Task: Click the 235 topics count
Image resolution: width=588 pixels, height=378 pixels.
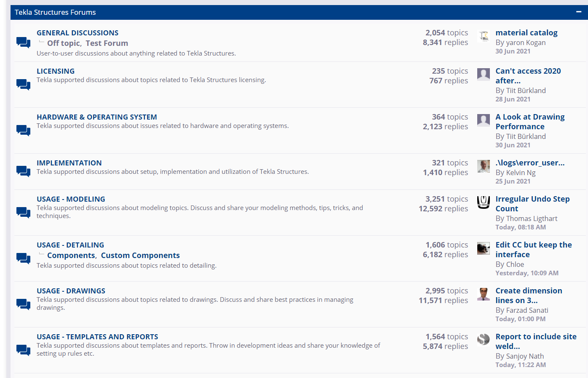Action: [x=450, y=71]
